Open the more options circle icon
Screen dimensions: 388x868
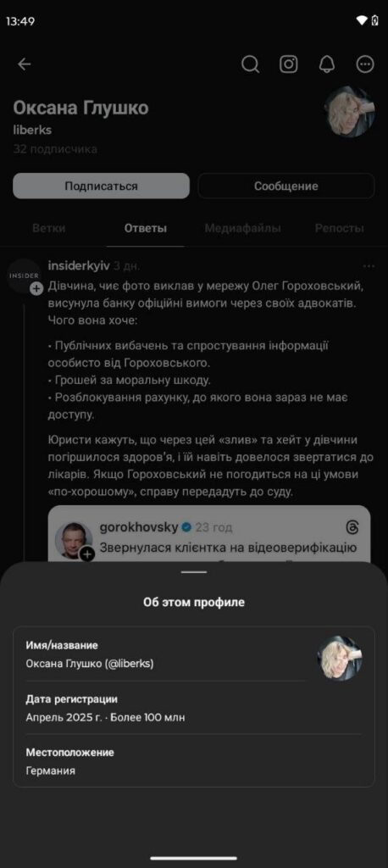coord(365,64)
